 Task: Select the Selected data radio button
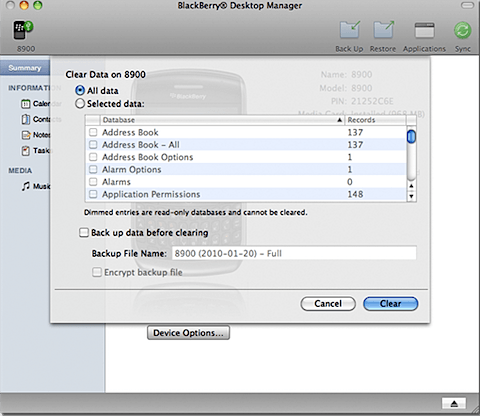point(80,104)
